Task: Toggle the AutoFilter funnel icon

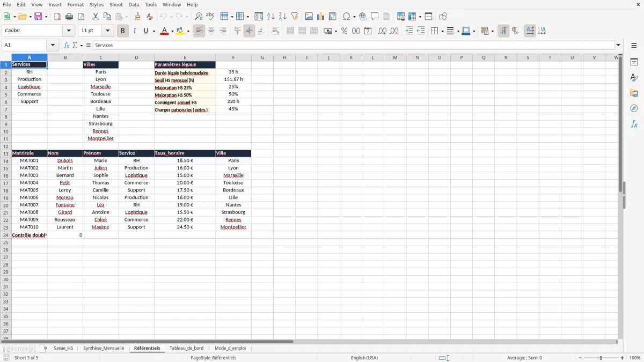Action: [x=295, y=17]
